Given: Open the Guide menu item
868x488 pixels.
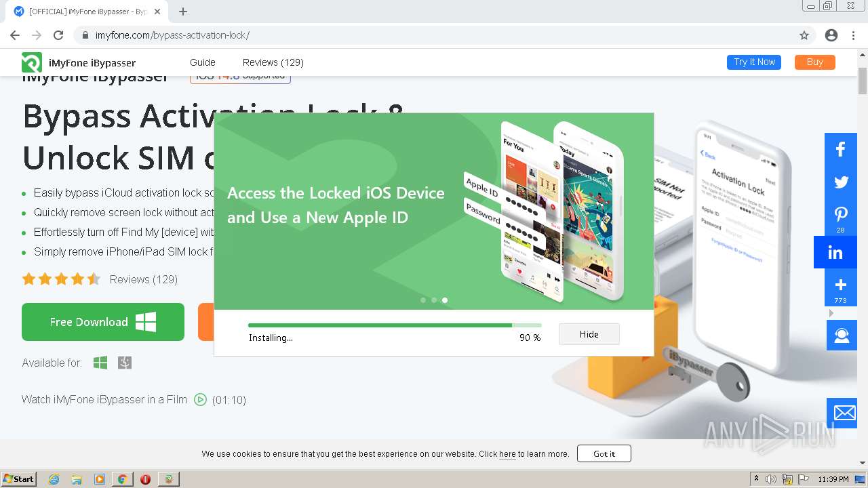Looking at the screenshot, I should [x=203, y=62].
